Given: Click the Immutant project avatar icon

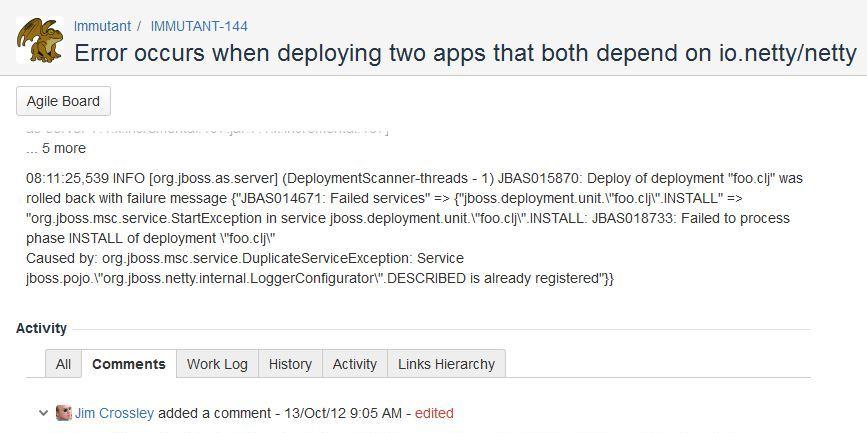Looking at the screenshot, I should tap(39, 39).
